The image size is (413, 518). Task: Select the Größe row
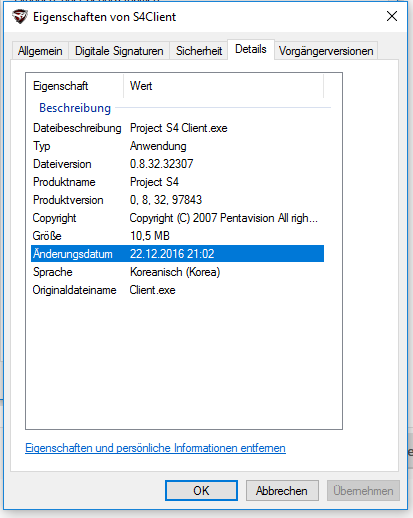point(177,236)
